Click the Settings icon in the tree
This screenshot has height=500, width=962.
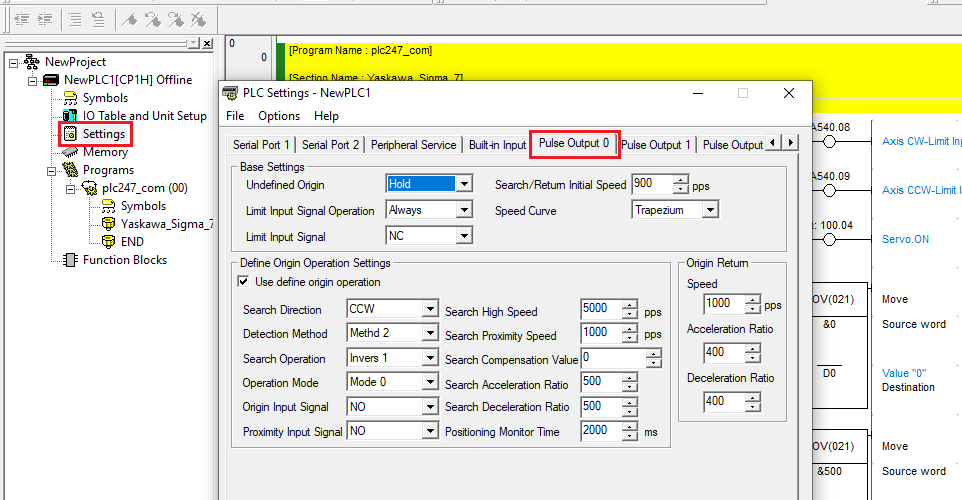tap(71, 134)
